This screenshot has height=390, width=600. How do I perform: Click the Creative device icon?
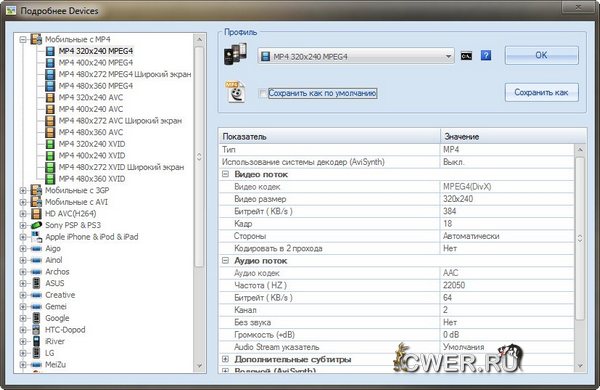pos(36,295)
